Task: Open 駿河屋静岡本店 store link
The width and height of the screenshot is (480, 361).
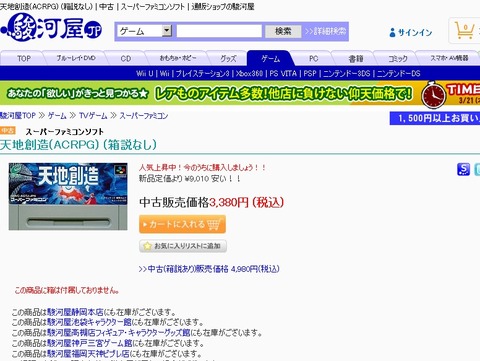Action: 75,312
